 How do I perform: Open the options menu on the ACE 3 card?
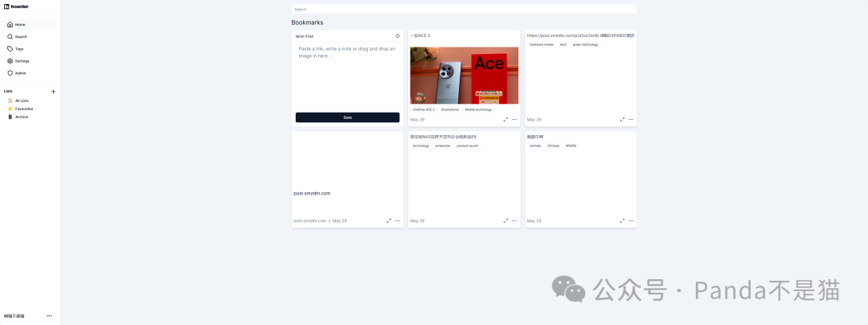point(514,120)
